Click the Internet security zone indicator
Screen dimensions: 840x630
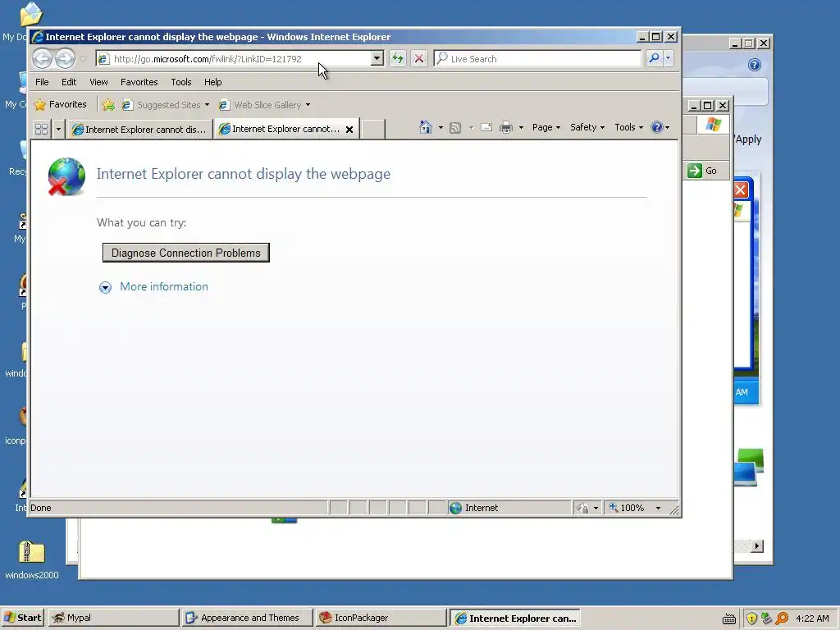tap(509, 508)
